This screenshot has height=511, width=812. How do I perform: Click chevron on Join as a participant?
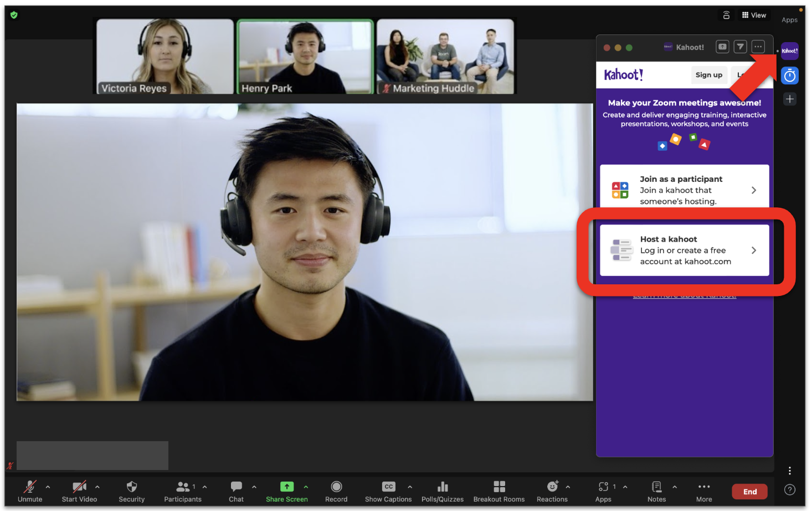[754, 190]
